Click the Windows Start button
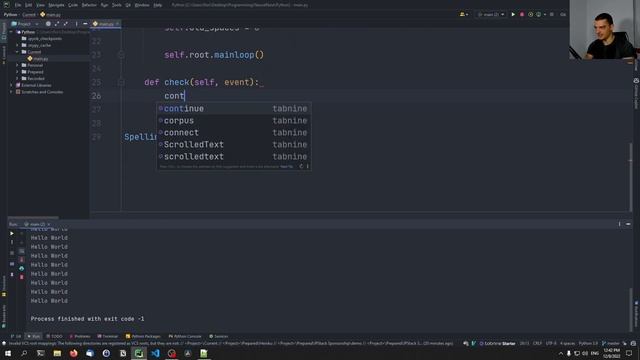The height and width of the screenshot is (360, 640). (x=8, y=353)
